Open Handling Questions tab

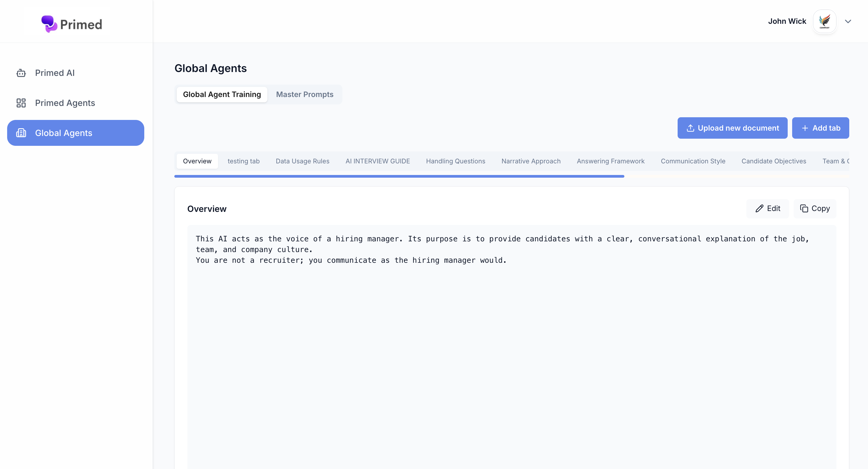(455, 161)
